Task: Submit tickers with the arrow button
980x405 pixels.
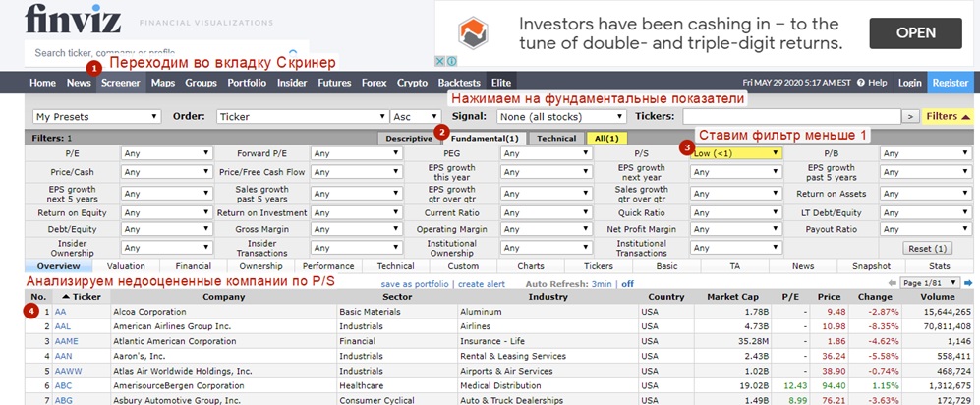Action: 911,116
